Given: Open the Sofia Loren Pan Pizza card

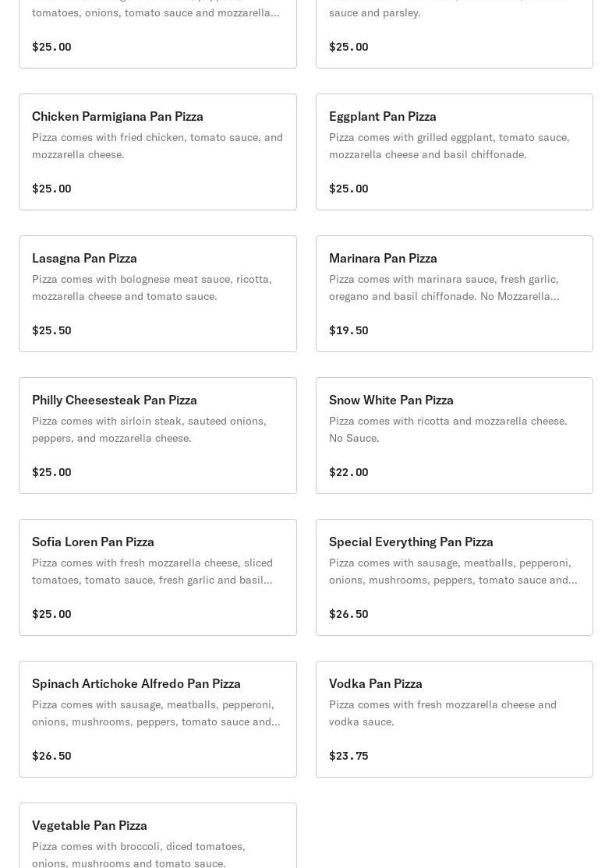Looking at the screenshot, I should (x=157, y=577).
